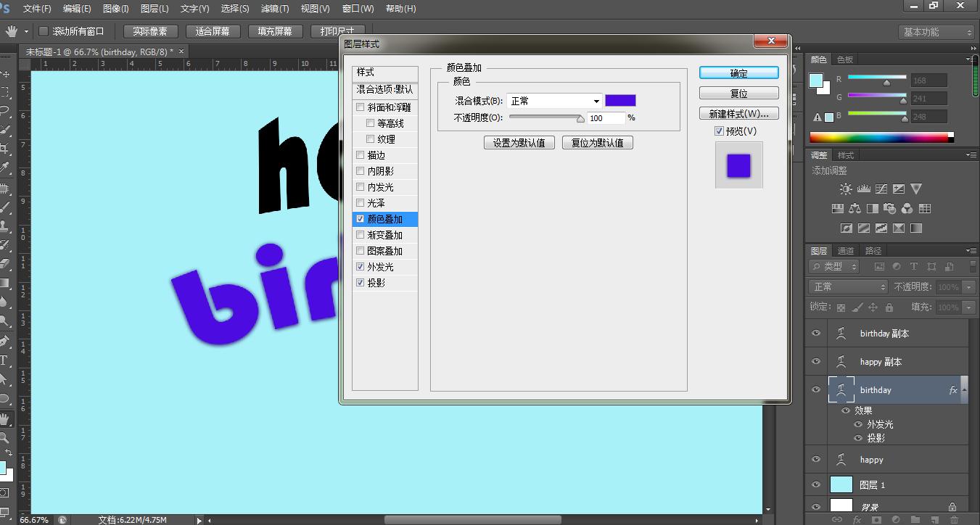Viewport: 980px width, 525px height.
Task: Hide the happy 副本 layer
Action: point(815,361)
